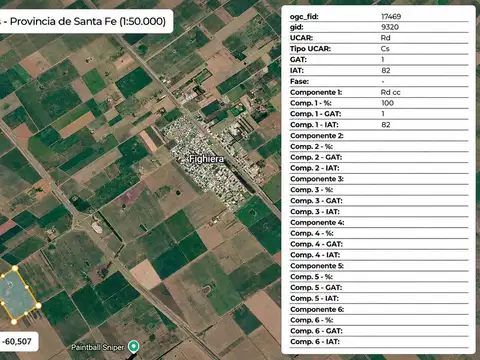
Task: Click the Comp. 4 - GAT: label
Action: (x=316, y=244)
